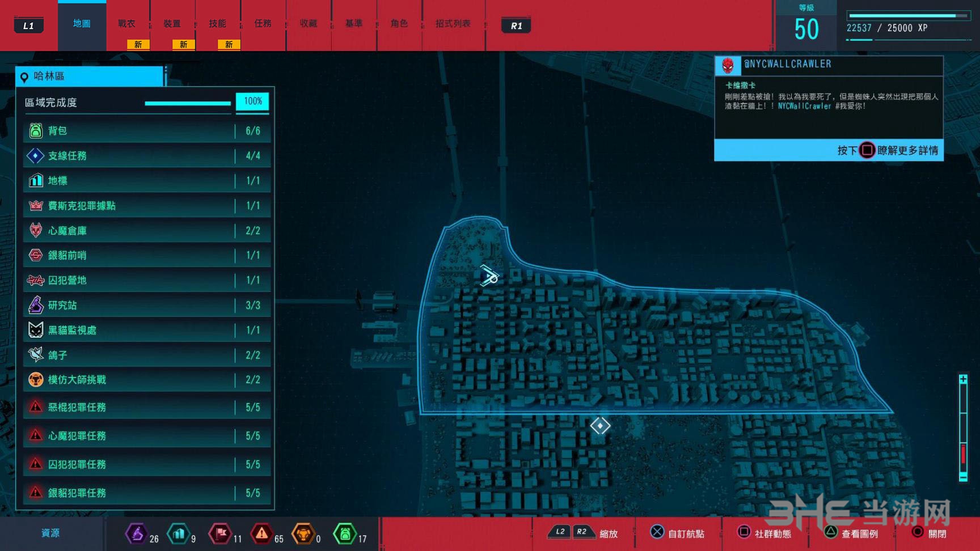Click the L2 zoom button
This screenshot has height=551, width=980.
tap(560, 532)
